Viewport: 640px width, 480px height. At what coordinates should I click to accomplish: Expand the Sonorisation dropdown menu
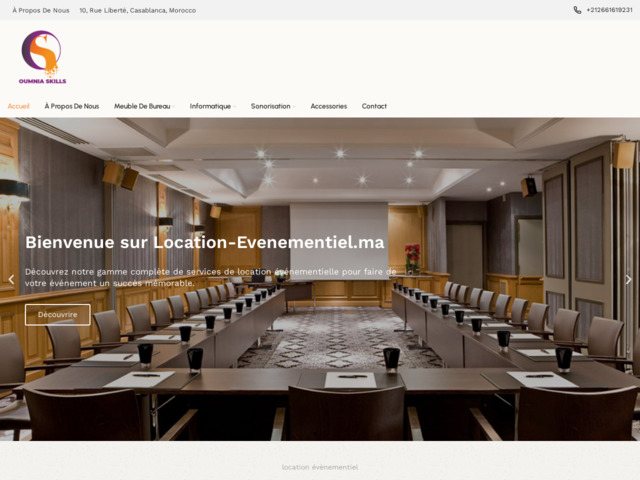271,106
